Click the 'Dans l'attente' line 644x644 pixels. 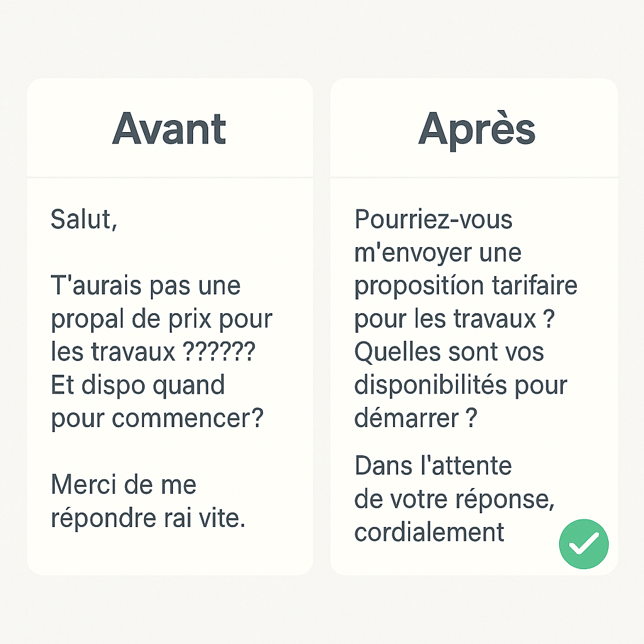433,466
